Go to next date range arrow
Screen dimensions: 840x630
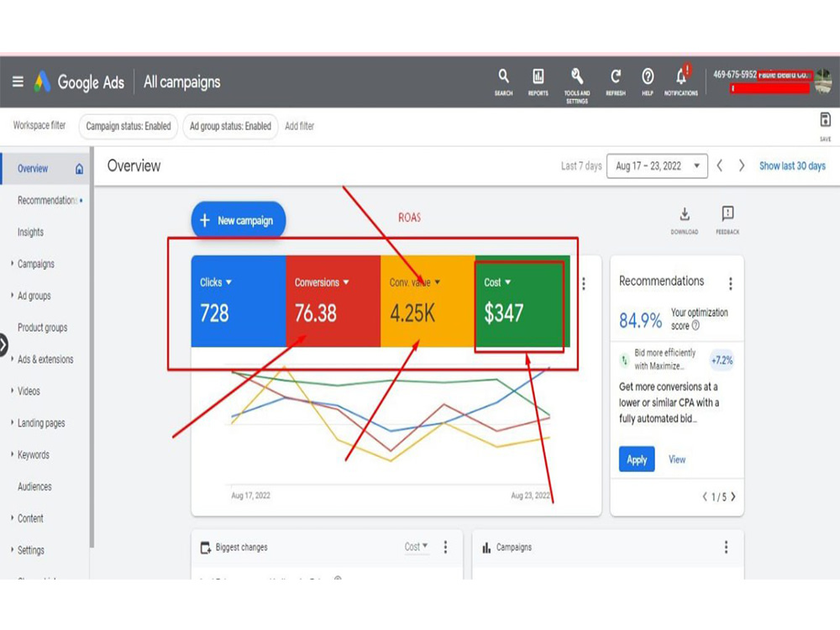click(x=742, y=166)
